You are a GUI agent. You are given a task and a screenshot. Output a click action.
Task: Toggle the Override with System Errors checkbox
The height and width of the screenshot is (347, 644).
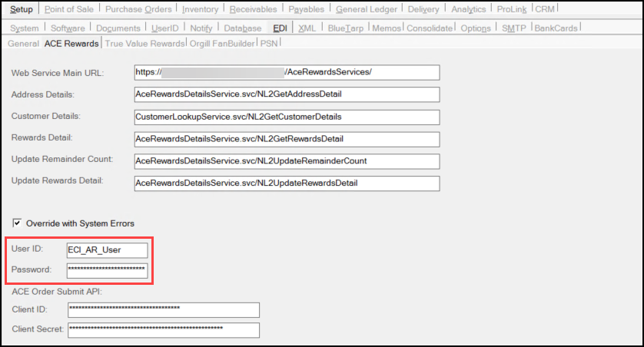pyautogui.click(x=17, y=223)
